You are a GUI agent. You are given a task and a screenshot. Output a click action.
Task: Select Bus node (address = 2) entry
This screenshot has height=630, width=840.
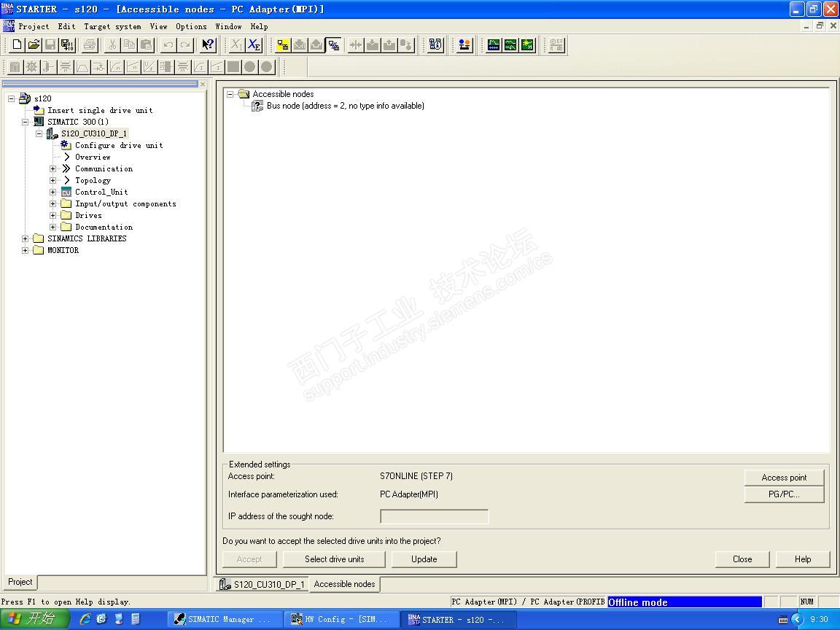tap(345, 106)
